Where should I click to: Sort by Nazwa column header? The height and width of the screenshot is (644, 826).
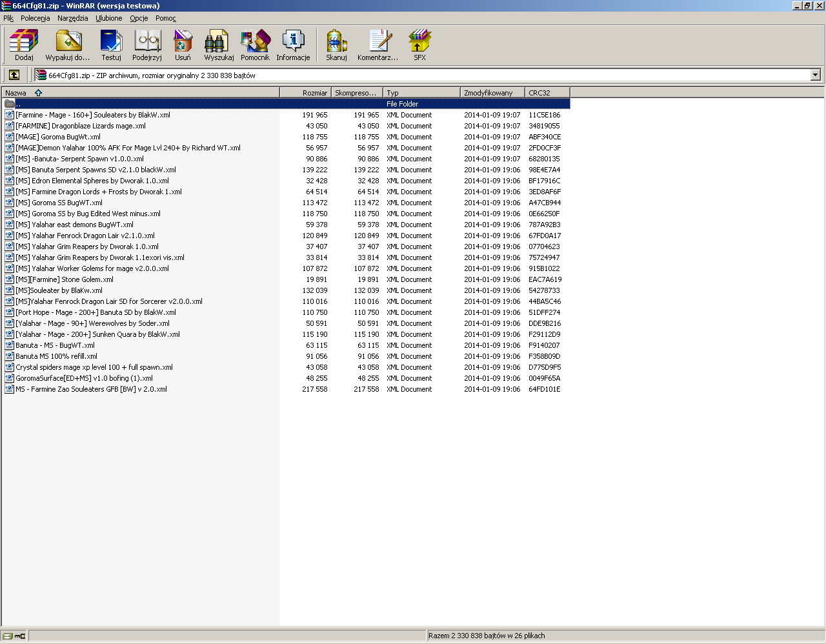[x=15, y=93]
